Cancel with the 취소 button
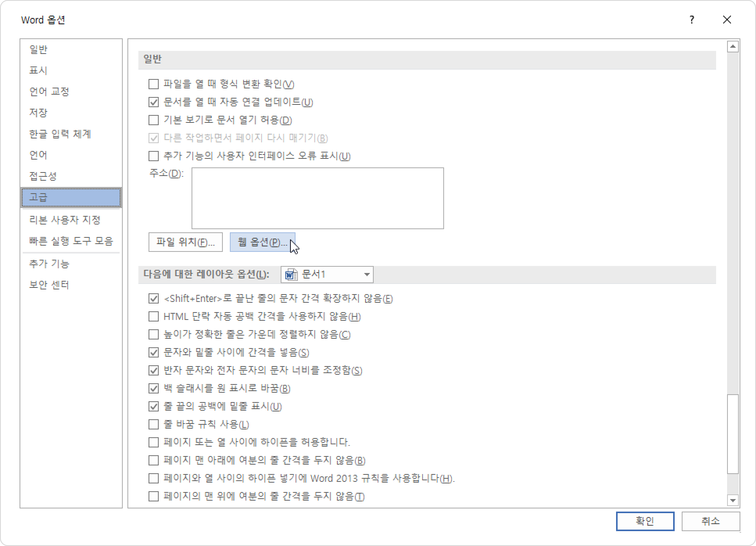The width and height of the screenshot is (756, 546). point(711,521)
